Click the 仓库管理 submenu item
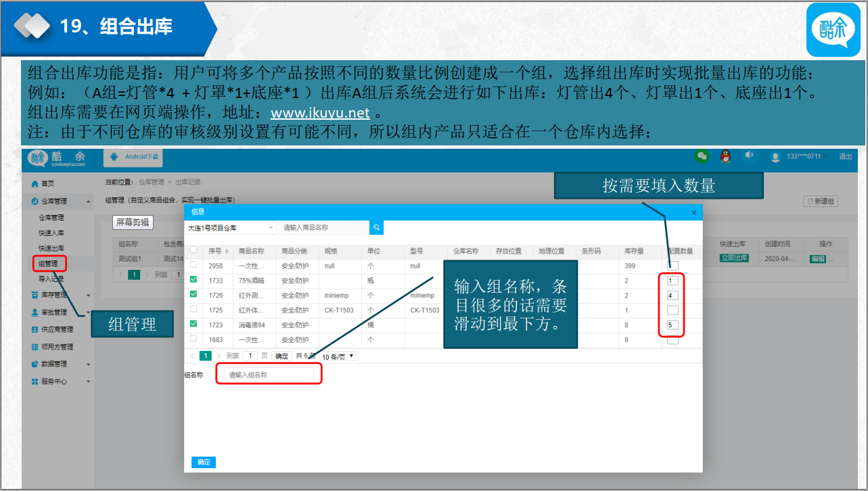868x491 pixels. (x=51, y=218)
